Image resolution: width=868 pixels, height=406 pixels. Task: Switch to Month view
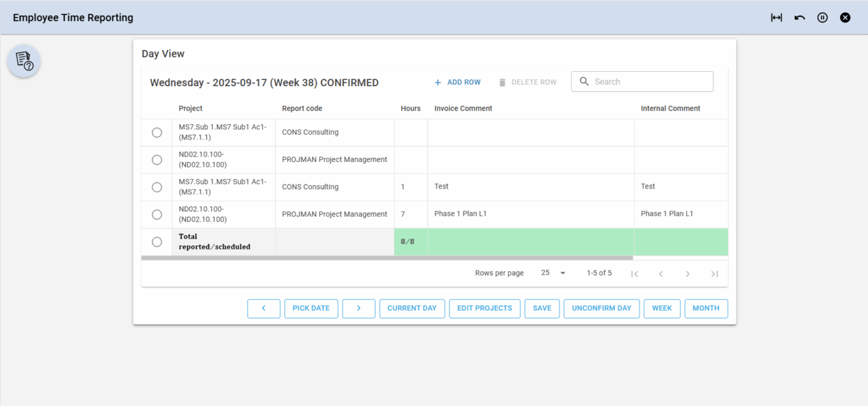click(x=706, y=308)
